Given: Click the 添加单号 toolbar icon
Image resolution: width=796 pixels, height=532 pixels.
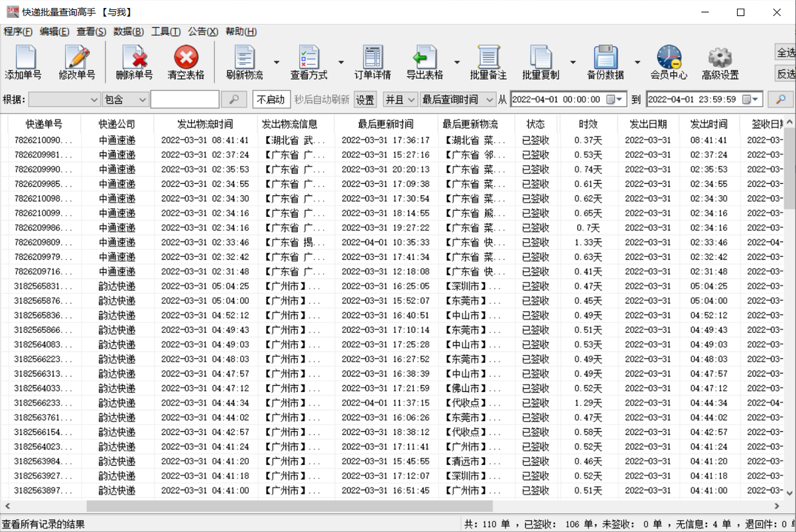Looking at the screenshot, I should (23, 62).
